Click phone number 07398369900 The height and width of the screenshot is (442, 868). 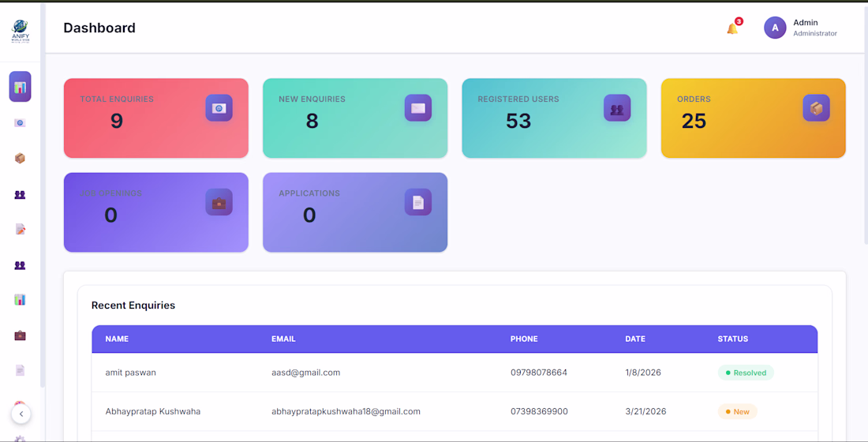pyautogui.click(x=539, y=411)
